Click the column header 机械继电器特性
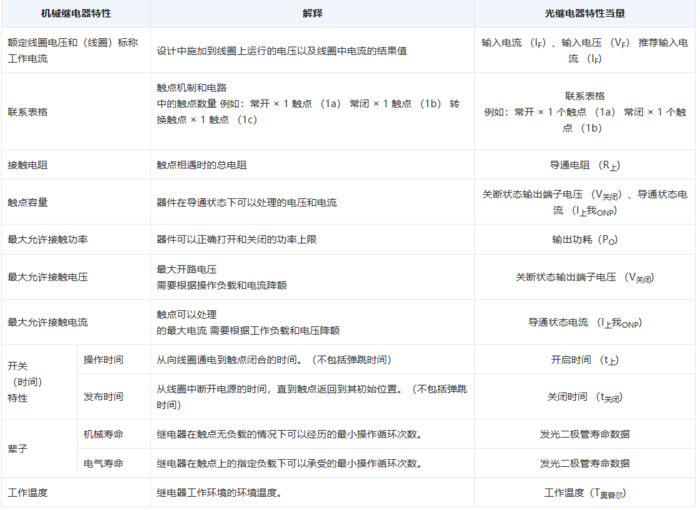Viewport: 700px width, 510px height. (76, 13)
